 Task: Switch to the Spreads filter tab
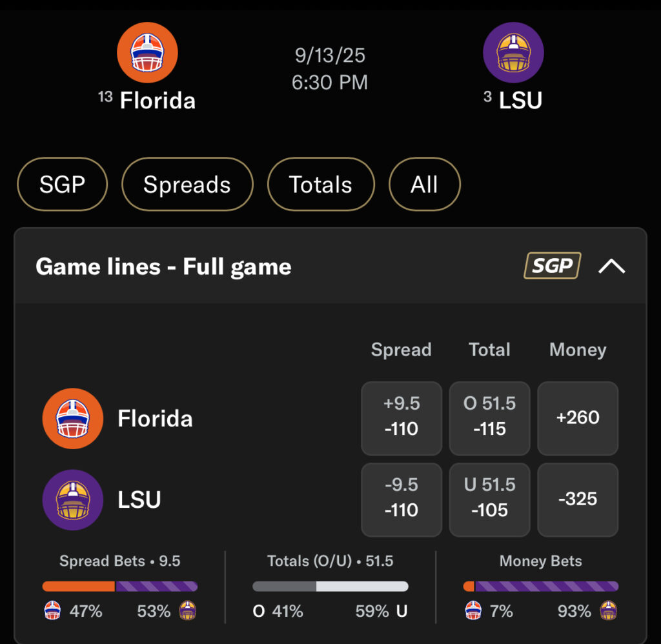click(x=187, y=185)
